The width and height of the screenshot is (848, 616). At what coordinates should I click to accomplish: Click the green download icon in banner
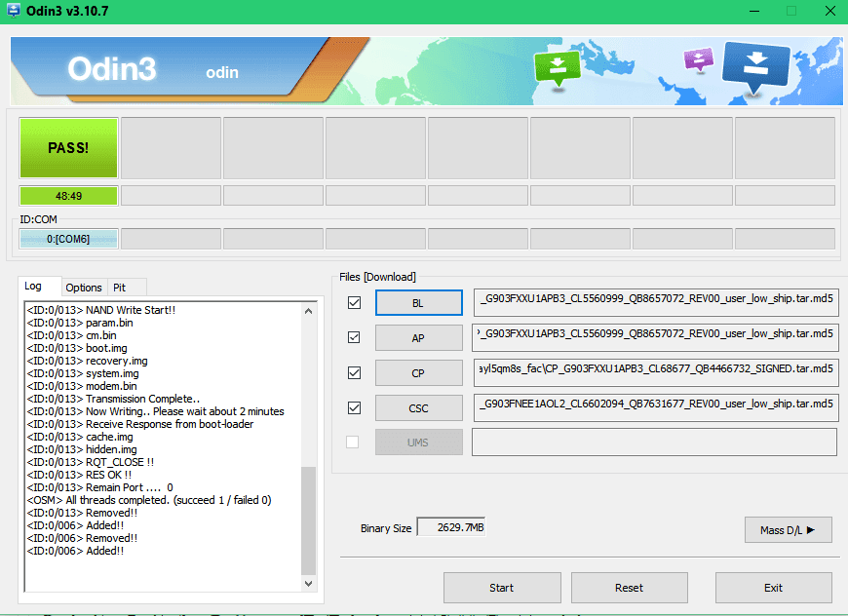click(557, 67)
